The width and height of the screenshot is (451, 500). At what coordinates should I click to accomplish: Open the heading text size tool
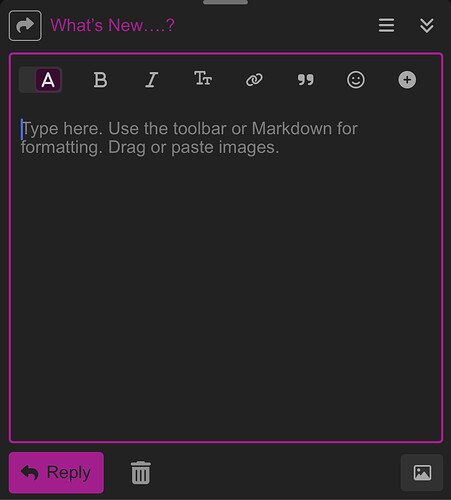(203, 79)
